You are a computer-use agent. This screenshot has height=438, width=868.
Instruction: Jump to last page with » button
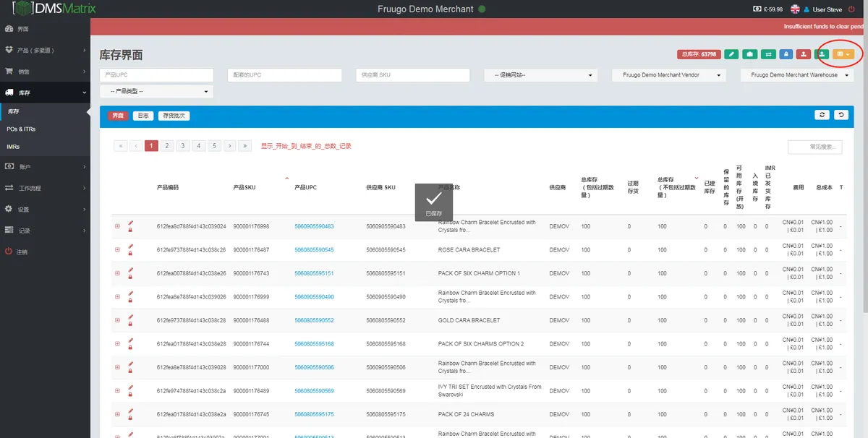[x=246, y=146]
